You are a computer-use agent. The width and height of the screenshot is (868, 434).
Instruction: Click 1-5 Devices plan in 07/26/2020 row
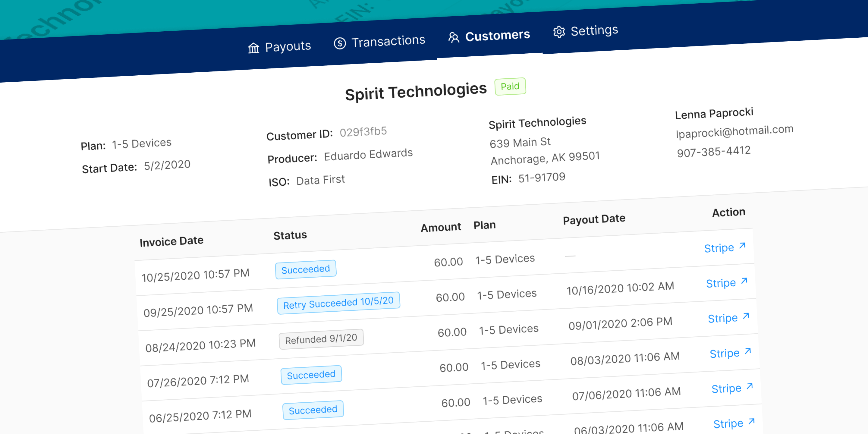511,365
